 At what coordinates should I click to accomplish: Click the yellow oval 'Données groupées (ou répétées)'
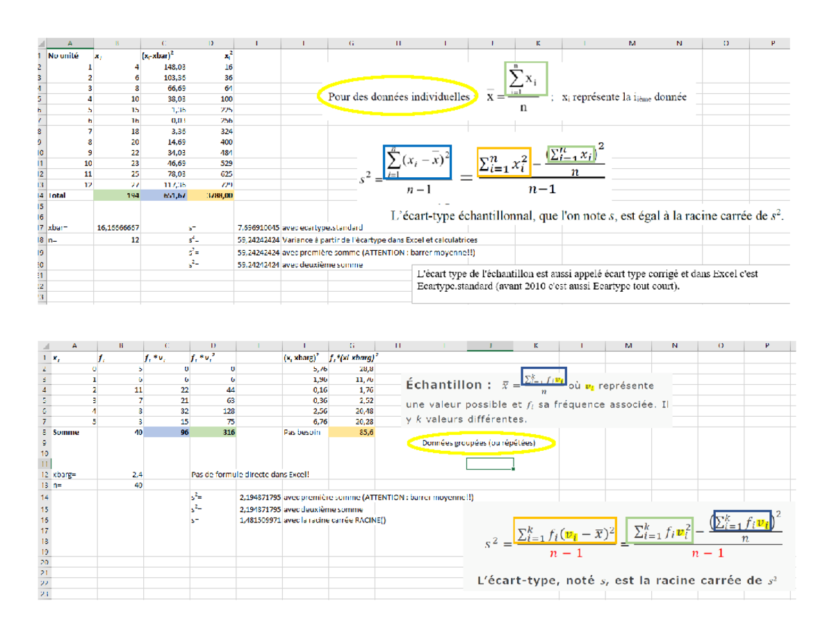tap(481, 443)
